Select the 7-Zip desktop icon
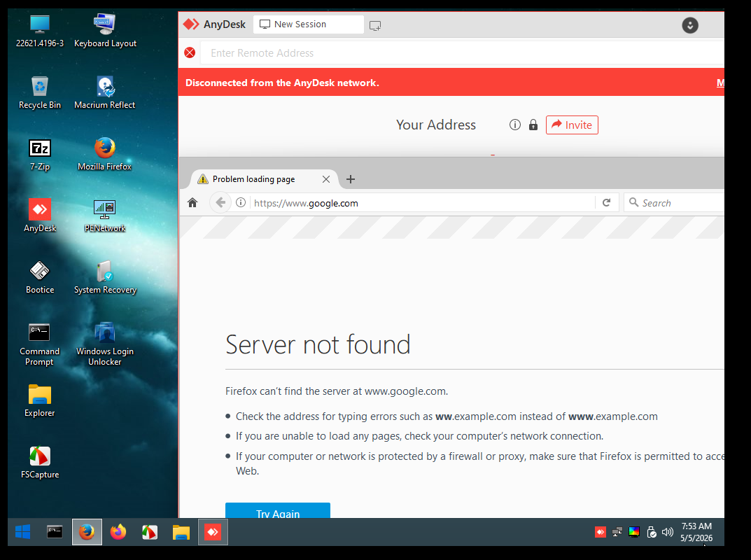The height and width of the screenshot is (560, 751). click(x=40, y=154)
